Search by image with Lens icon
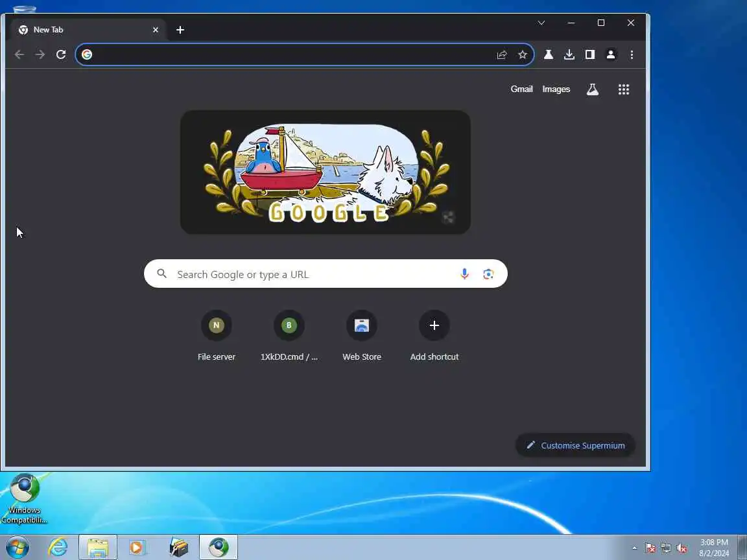The height and width of the screenshot is (560, 747). 488,274
